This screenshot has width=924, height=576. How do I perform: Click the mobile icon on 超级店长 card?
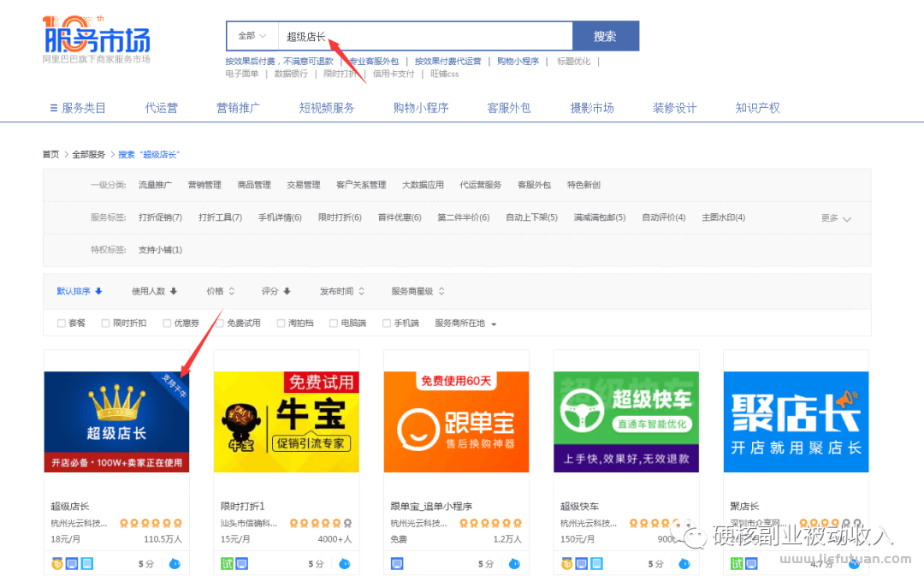pos(87,564)
